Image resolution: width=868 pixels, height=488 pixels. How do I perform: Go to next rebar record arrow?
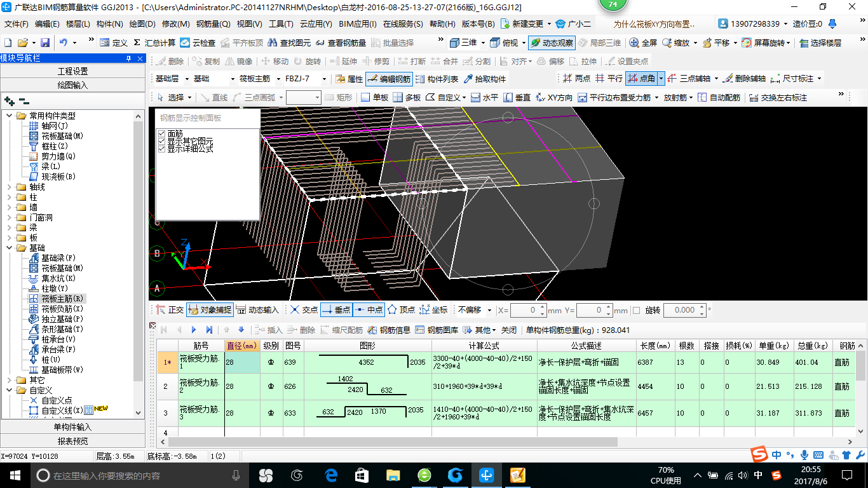(193, 330)
